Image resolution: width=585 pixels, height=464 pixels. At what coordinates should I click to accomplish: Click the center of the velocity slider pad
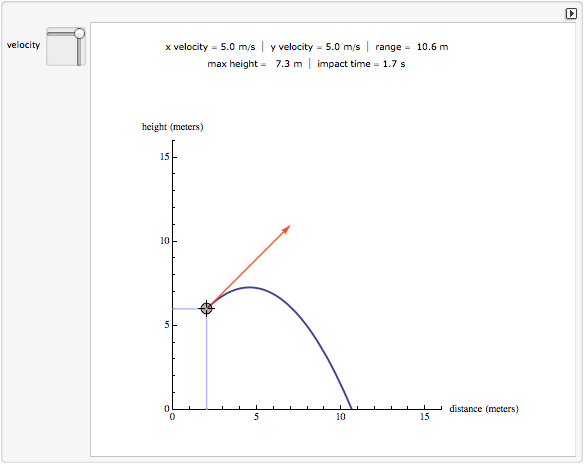[x=66, y=47]
